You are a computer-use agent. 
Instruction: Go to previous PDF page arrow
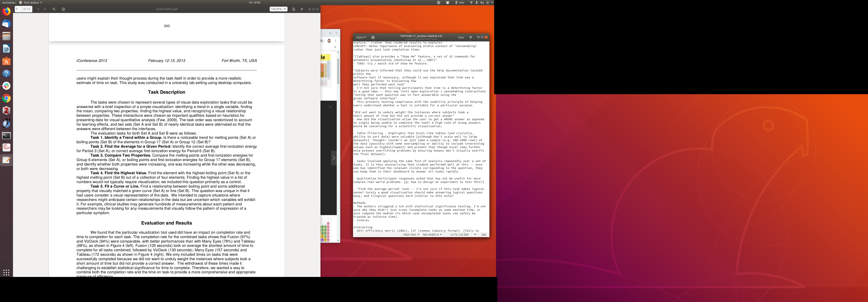click(38, 9)
